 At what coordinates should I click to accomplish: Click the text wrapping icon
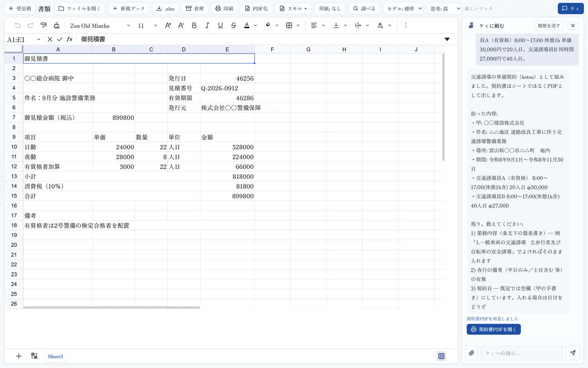358,25
